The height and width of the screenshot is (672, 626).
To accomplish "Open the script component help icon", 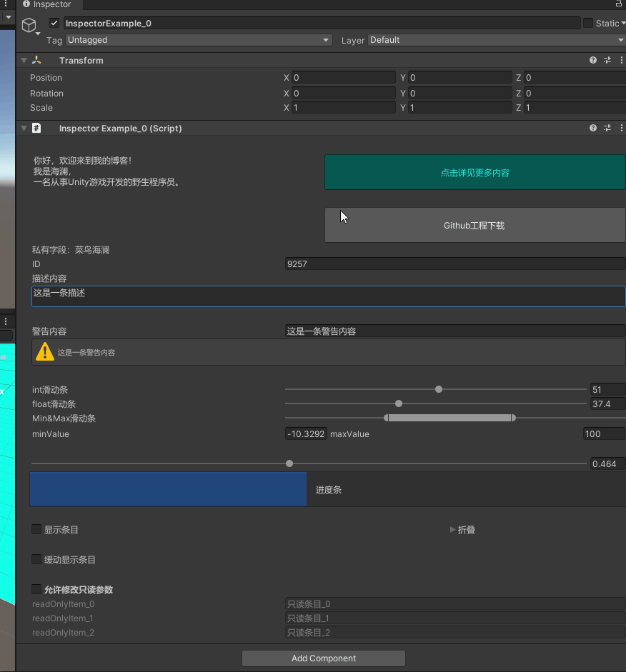I will [593, 129].
